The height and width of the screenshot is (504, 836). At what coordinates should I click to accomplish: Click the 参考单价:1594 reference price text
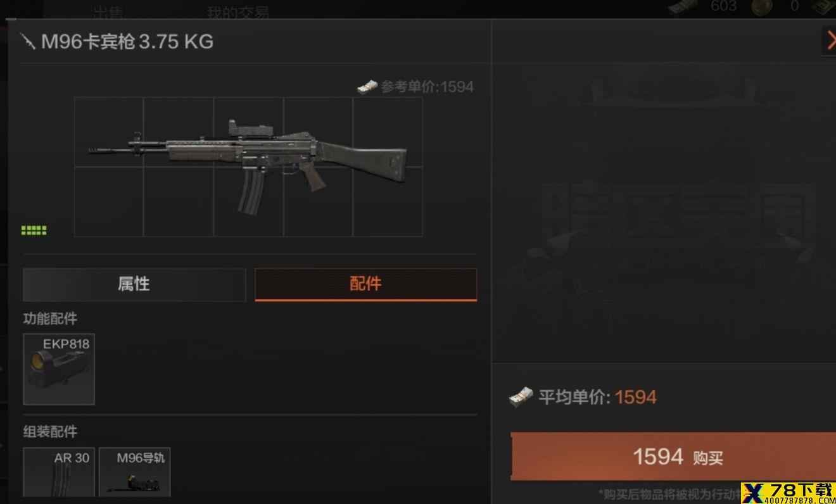pos(427,87)
